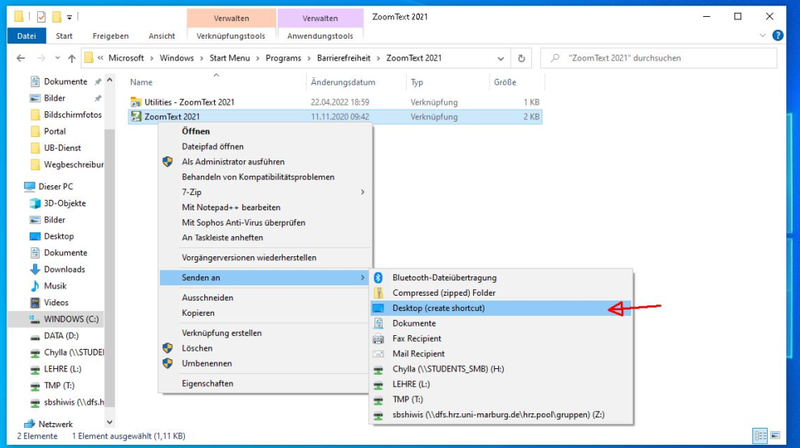Click shield icon beside Als Administrator ausführen
Image resolution: width=800 pixels, height=448 pixels.
click(x=167, y=162)
